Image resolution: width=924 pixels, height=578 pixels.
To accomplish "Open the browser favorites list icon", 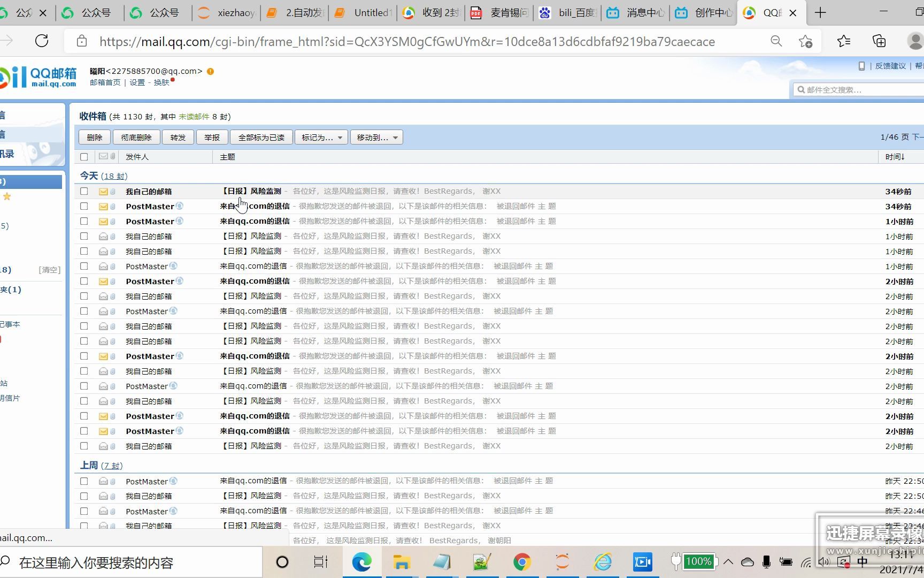I will pos(844,41).
